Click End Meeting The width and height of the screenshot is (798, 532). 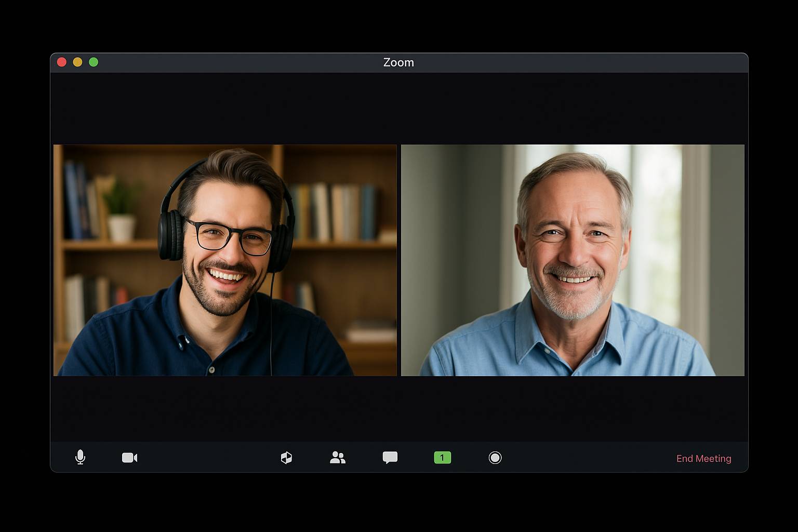(703, 458)
